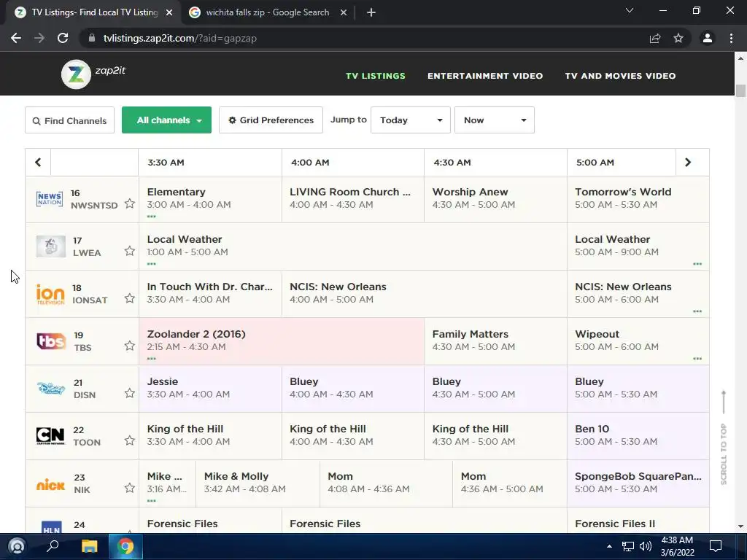Open Jessie 3:30 AM listing
The height and width of the screenshot is (560, 747).
click(210, 389)
